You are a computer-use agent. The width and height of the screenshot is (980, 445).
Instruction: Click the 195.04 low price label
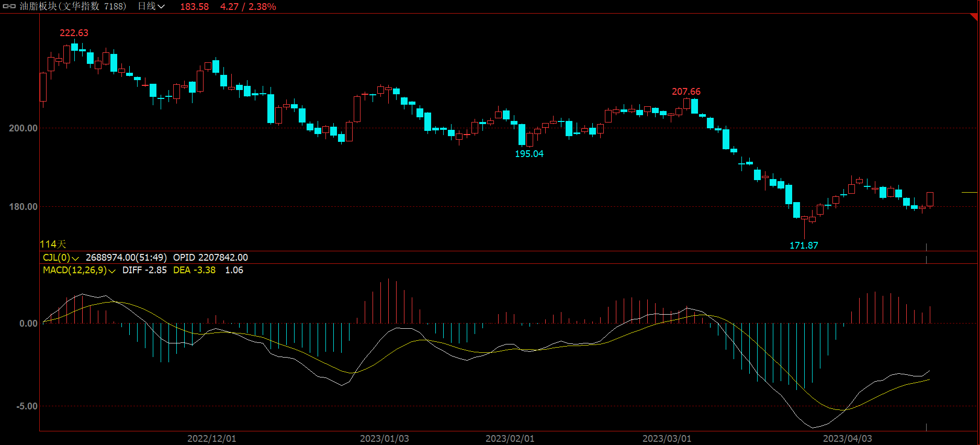[x=529, y=154]
